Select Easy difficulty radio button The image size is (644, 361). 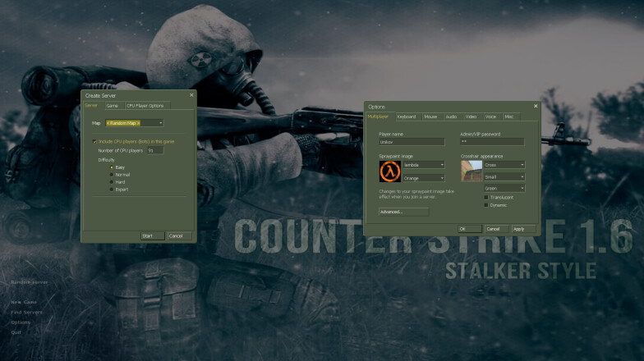pyautogui.click(x=112, y=167)
